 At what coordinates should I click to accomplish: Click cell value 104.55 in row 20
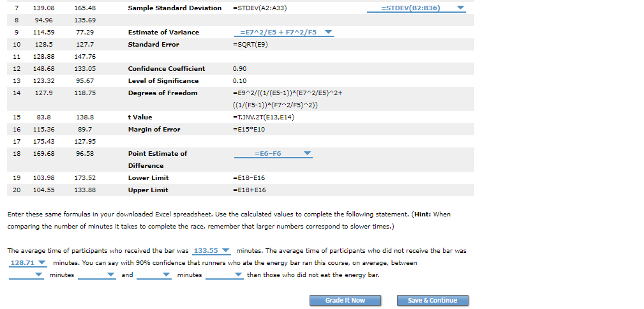click(44, 190)
